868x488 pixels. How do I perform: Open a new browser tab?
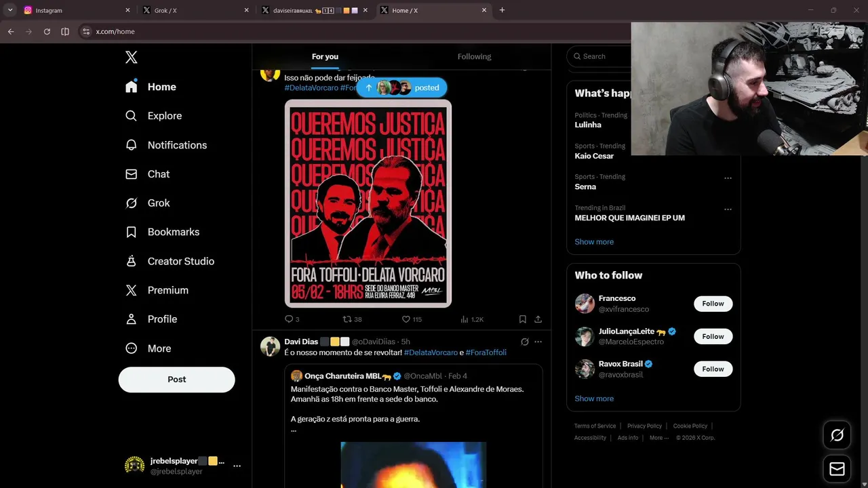(502, 10)
